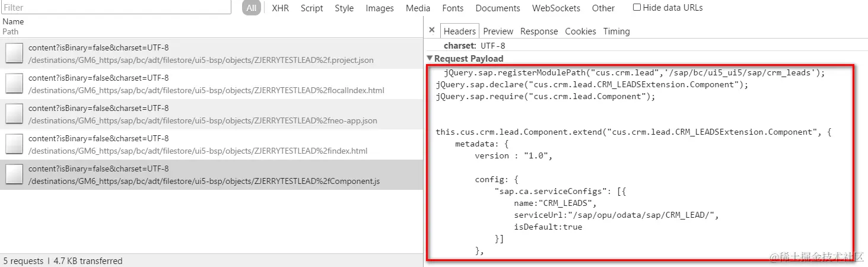Switch to the Response tab
The image size is (868, 267).
point(539,31)
